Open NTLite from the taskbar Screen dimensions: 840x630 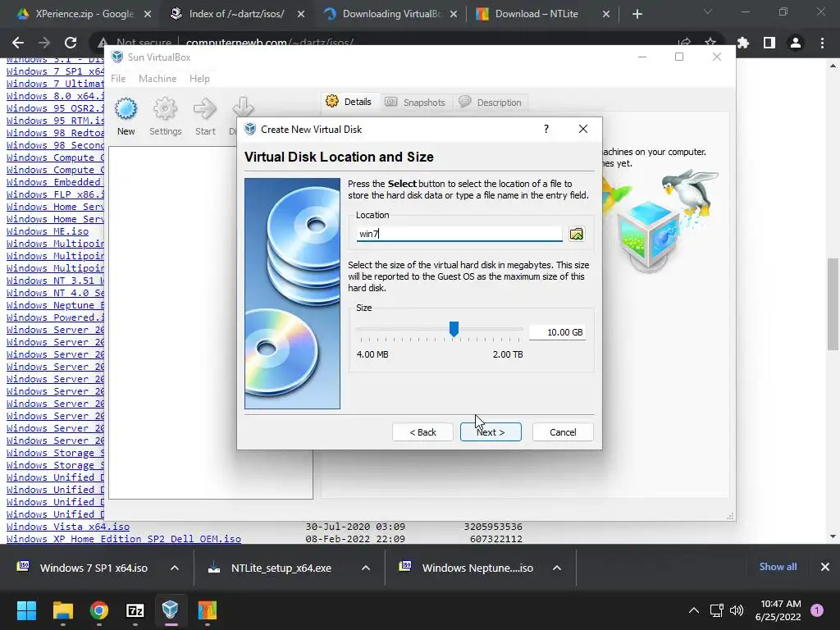[x=208, y=610]
